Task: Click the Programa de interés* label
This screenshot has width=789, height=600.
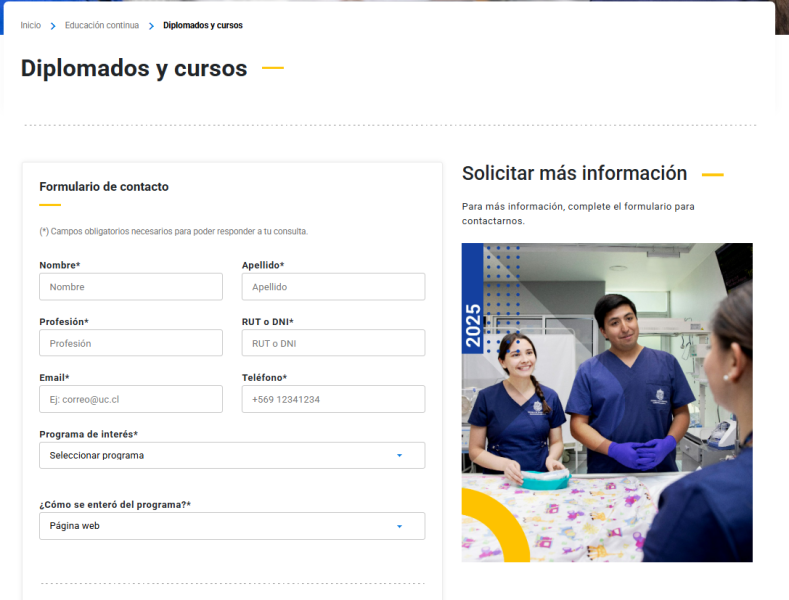Action: [x=89, y=434]
